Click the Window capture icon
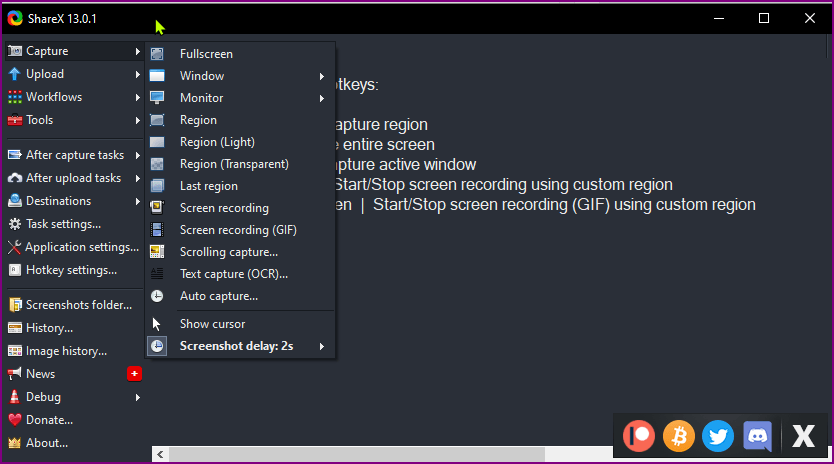 click(157, 76)
